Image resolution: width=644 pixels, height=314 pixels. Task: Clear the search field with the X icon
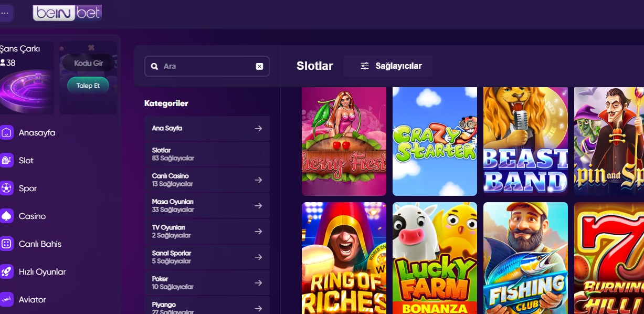(259, 66)
